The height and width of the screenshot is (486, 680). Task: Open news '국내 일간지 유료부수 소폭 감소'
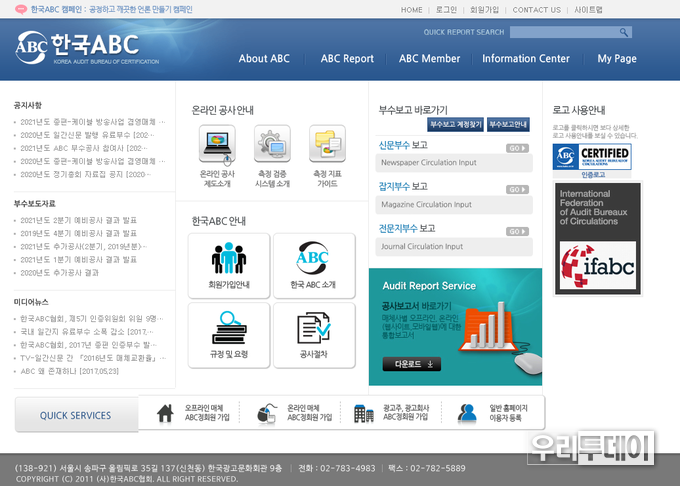[87, 332]
